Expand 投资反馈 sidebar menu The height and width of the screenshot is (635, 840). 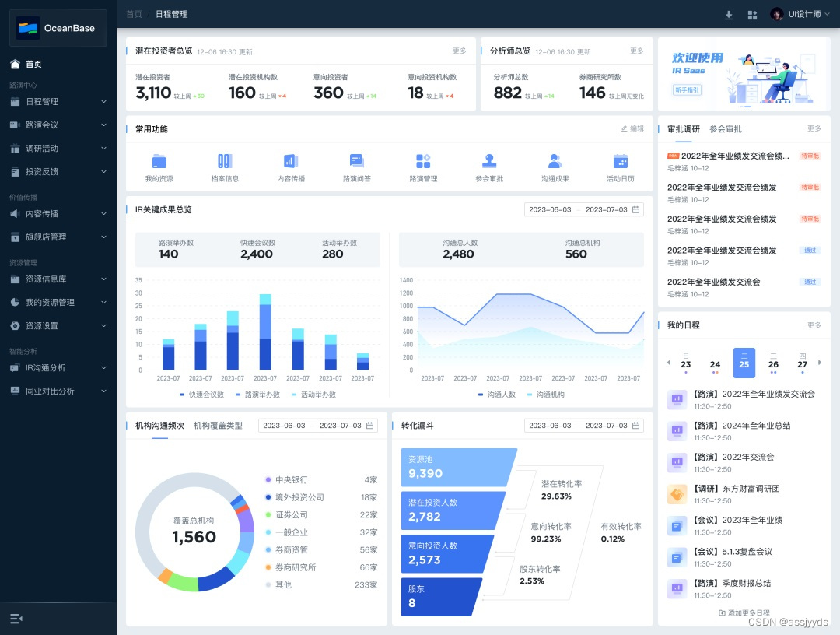[104, 171]
